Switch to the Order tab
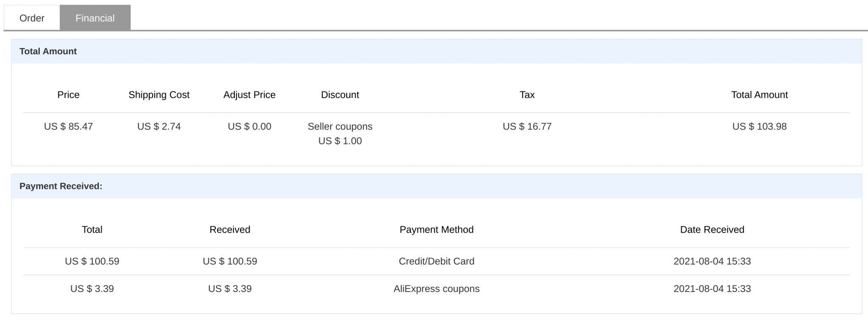The width and height of the screenshot is (868, 336). point(32,18)
